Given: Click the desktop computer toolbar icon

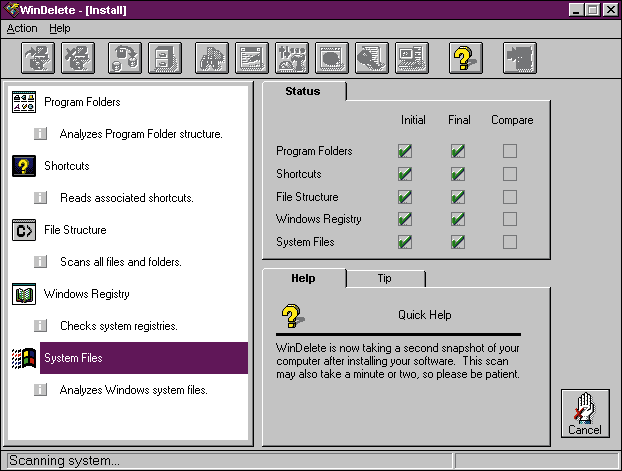Looking at the screenshot, I should pos(412,58).
